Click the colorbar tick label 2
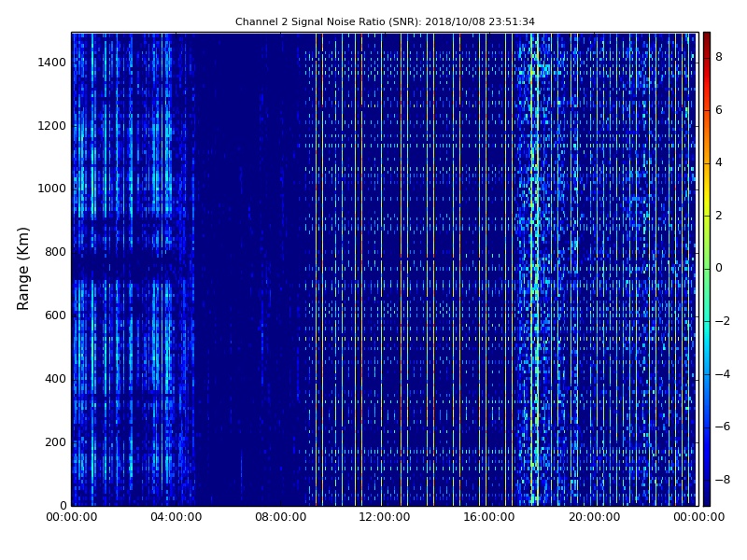 pyautogui.click(x=719, y=216)
